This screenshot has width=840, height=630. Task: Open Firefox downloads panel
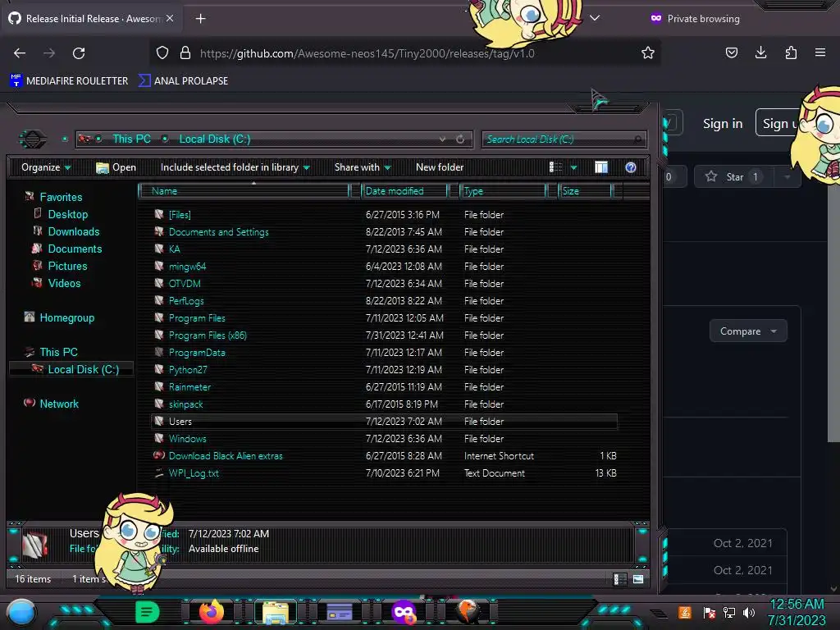pyautogui.click(x=760, y=52)
